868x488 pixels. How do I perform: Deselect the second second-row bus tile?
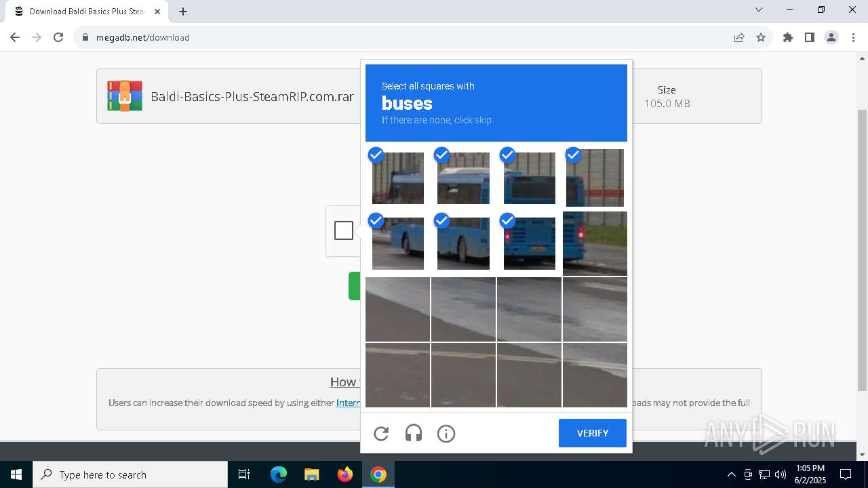(x=463, y=243)
